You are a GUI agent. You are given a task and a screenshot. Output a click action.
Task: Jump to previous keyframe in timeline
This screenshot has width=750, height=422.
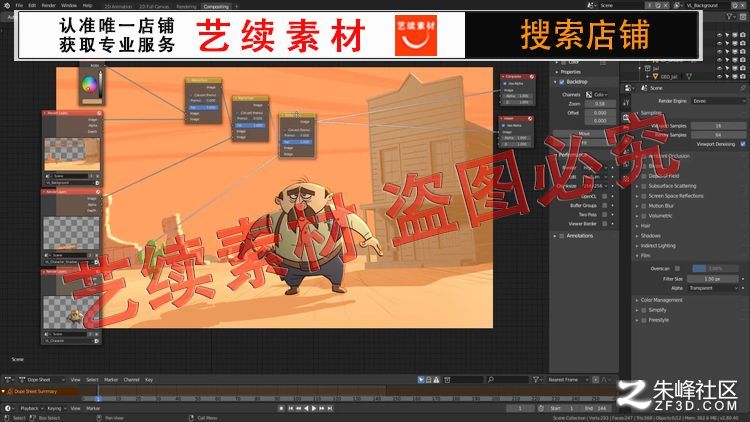click(x=298, y=408)
